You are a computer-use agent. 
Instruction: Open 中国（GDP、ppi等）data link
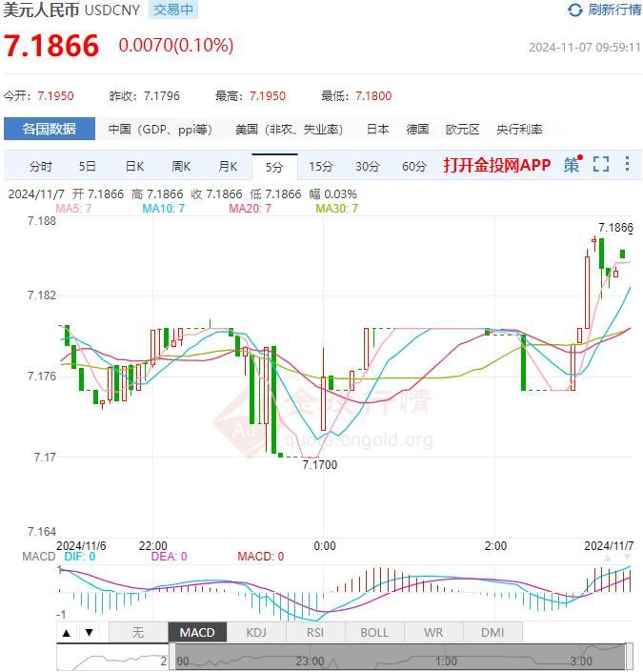(160, 130)
